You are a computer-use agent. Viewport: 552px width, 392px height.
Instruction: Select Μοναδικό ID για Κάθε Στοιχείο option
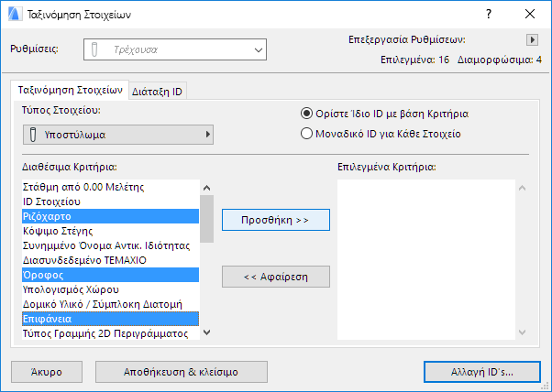[x=307, y=134]
